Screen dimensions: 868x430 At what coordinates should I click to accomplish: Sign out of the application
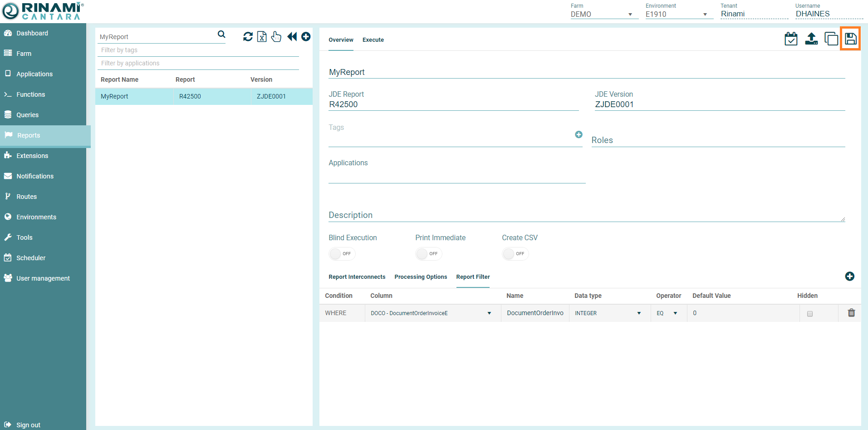pyautogui.click(x=28, y=425)
